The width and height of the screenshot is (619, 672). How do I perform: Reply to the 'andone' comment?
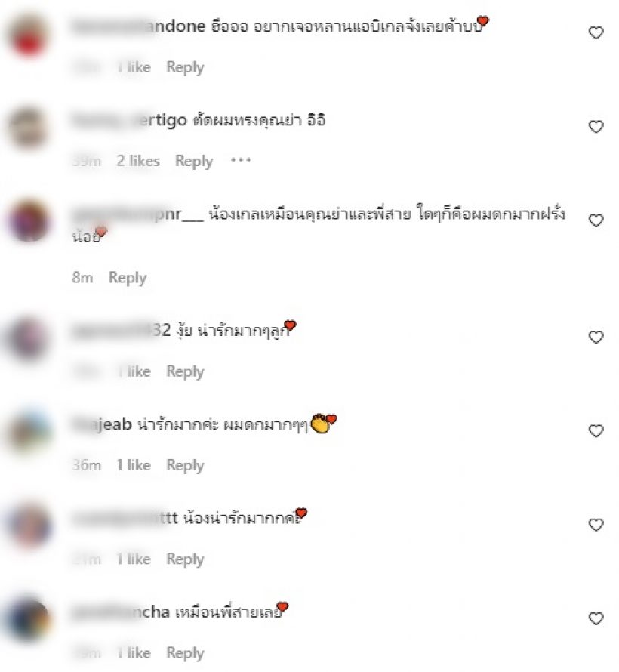185,68
